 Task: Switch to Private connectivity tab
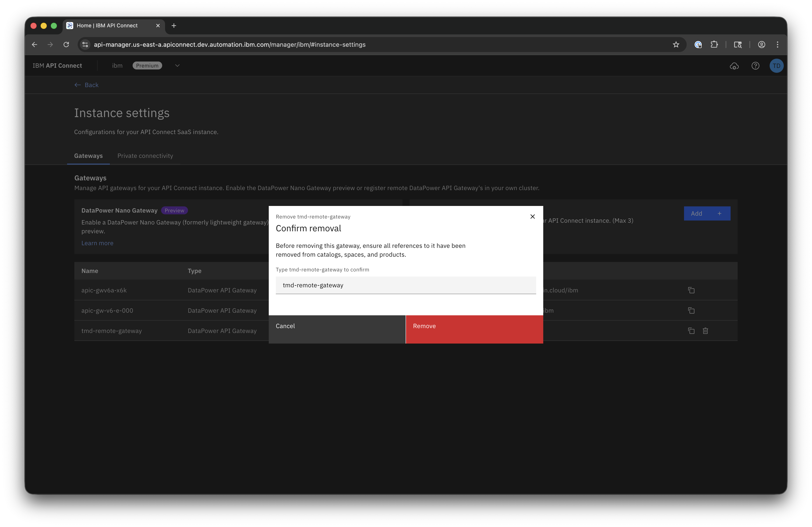point(145,156)
